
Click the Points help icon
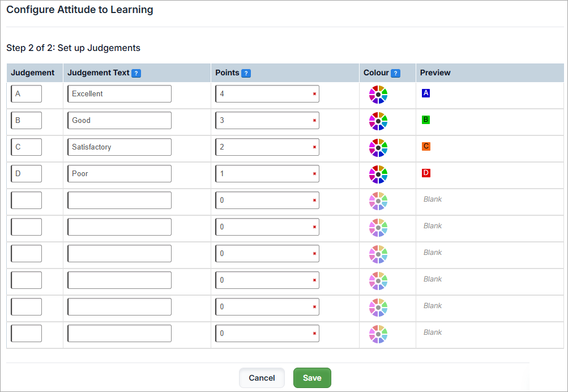[246, 73]
